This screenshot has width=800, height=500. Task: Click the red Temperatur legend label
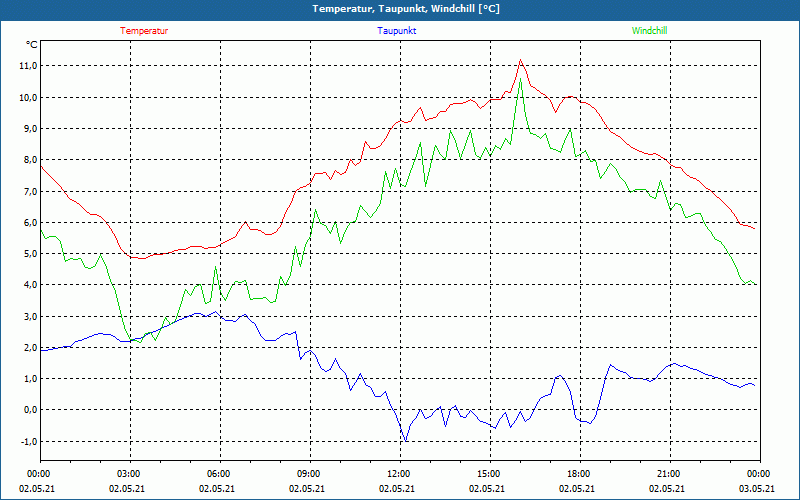(x=144, y=31)
